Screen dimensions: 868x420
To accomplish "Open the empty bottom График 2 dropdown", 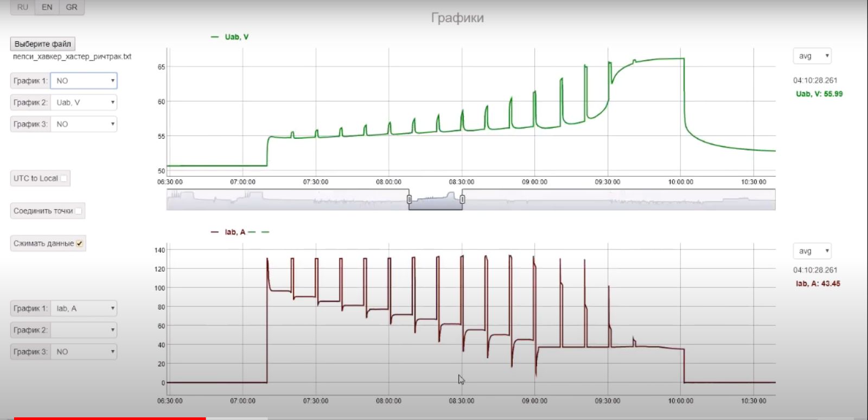I will [x=84, y=330].
